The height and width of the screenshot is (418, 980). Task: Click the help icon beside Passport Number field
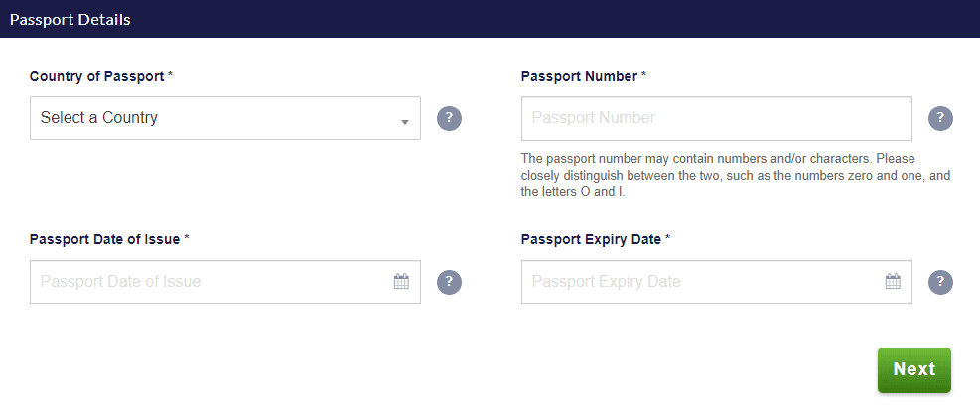[940, 118]
